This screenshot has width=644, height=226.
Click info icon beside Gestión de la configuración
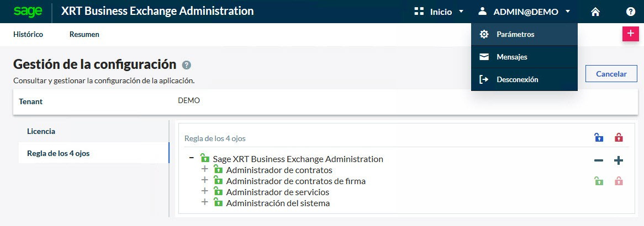pyautogui.click(x=187, y=65)
